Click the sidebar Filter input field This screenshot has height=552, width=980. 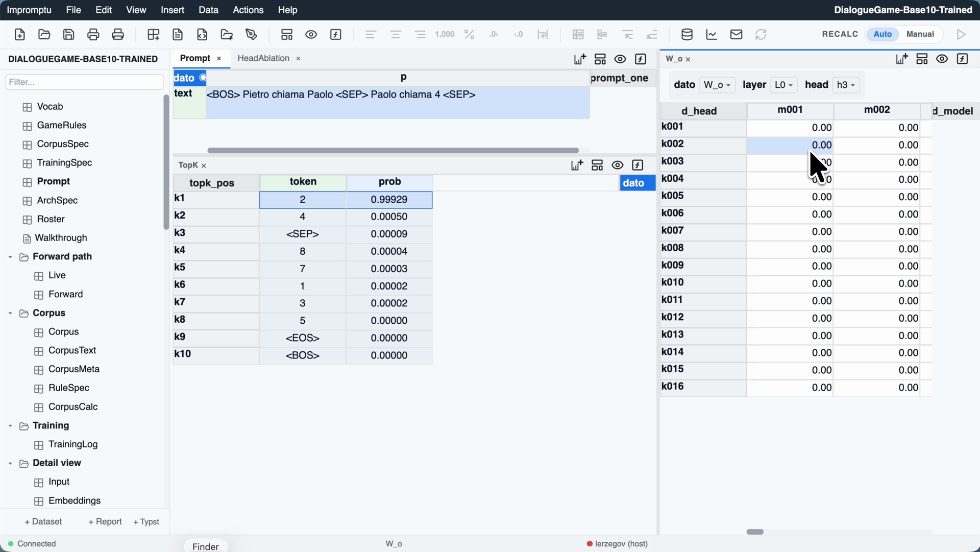point(84,82)
